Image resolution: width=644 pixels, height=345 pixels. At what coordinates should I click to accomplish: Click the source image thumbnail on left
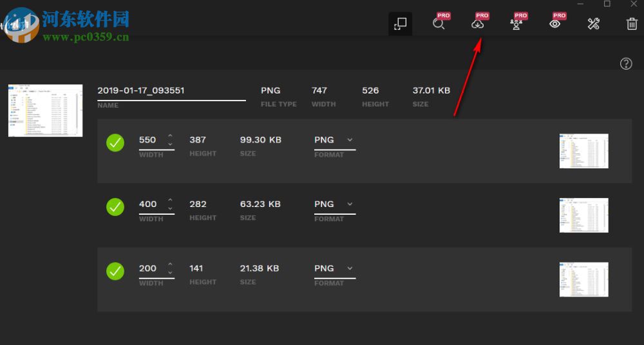(45, 111)
